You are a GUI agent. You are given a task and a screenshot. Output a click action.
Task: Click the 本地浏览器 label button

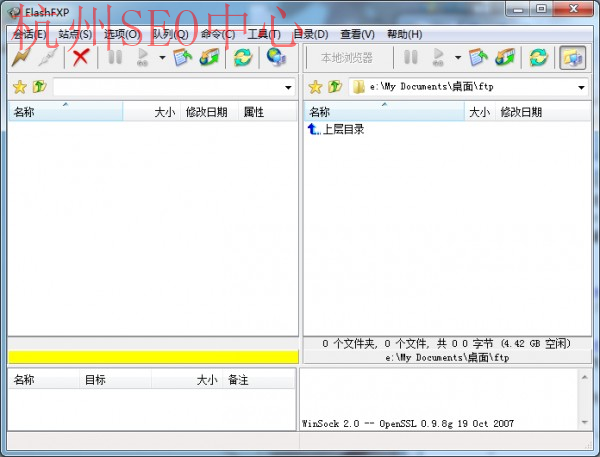coord(347,58)
